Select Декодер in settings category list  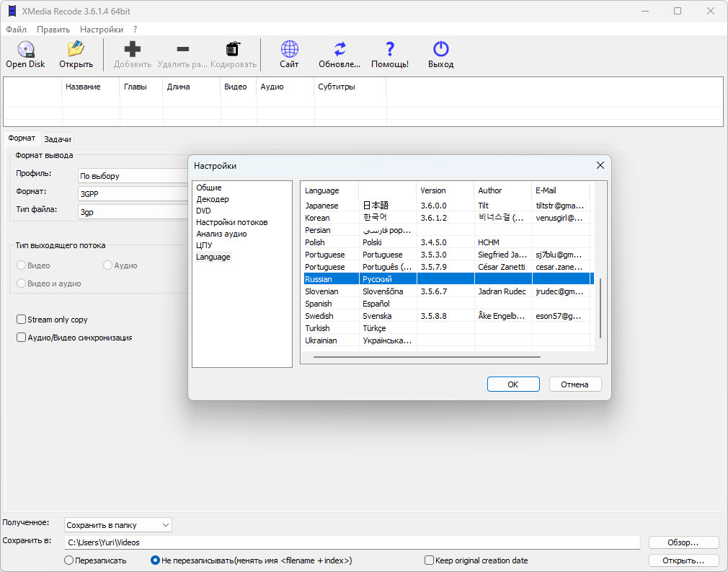(213, 199)
